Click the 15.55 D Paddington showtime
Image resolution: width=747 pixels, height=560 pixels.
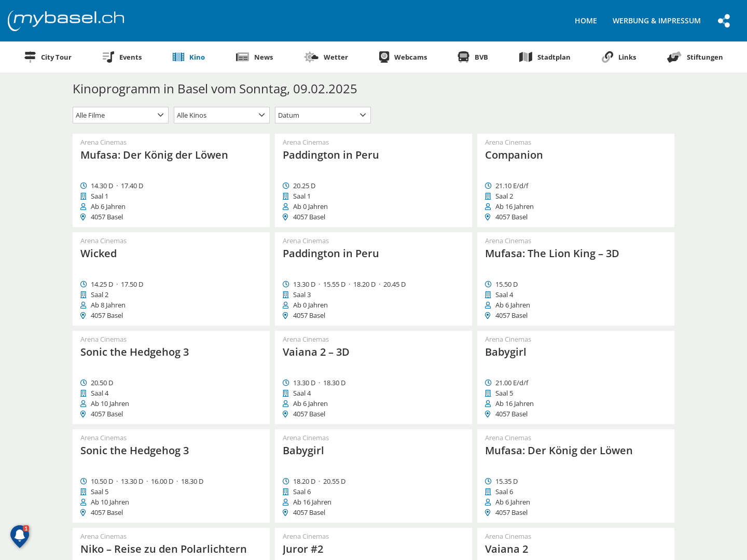(334, 284)
